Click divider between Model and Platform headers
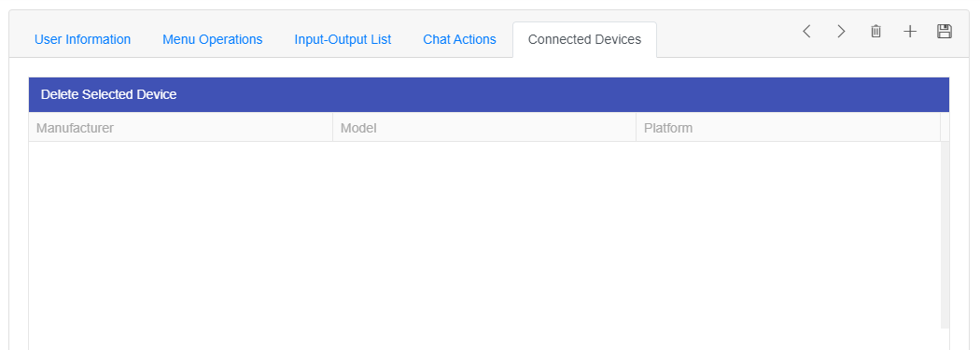The image size is (980, 350). (x=637, y=128)
